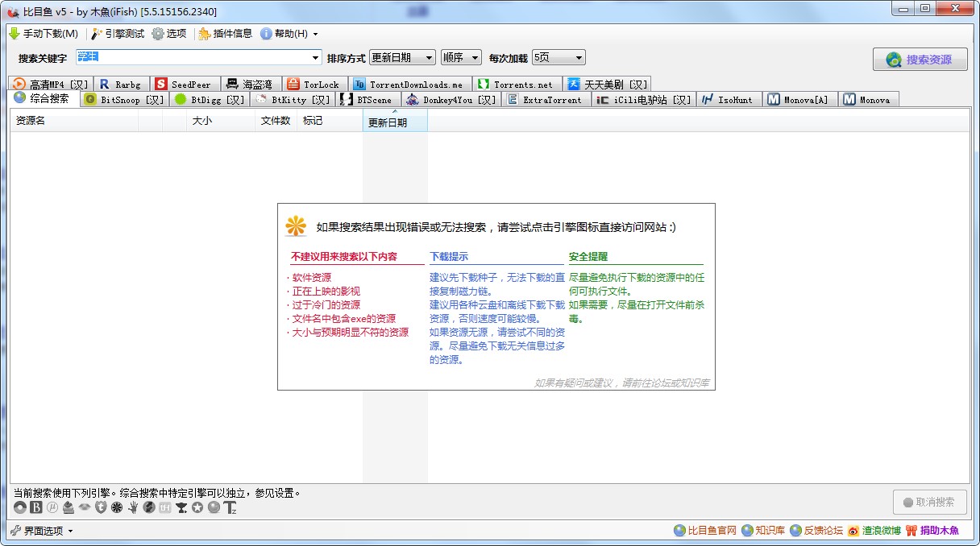Click the 搜索关键字 keyword input field

pos(193,58)
